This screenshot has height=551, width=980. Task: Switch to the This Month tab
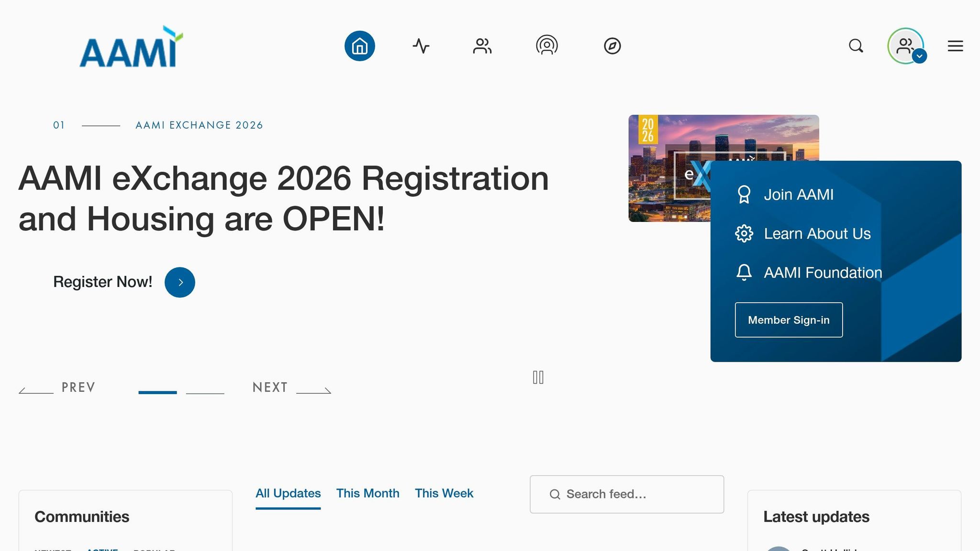click(x=368, y=494)
